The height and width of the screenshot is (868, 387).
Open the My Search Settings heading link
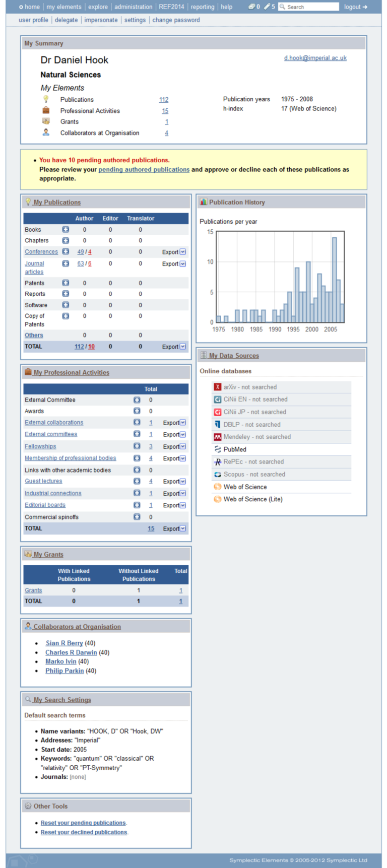coord(62,700)
